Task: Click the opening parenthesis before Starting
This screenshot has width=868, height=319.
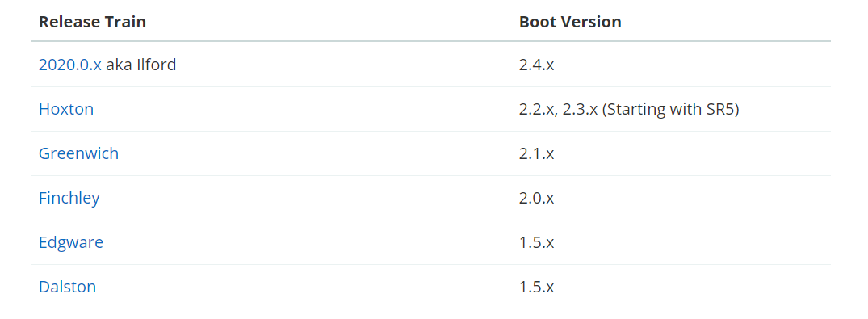Action: click(605, 109)
